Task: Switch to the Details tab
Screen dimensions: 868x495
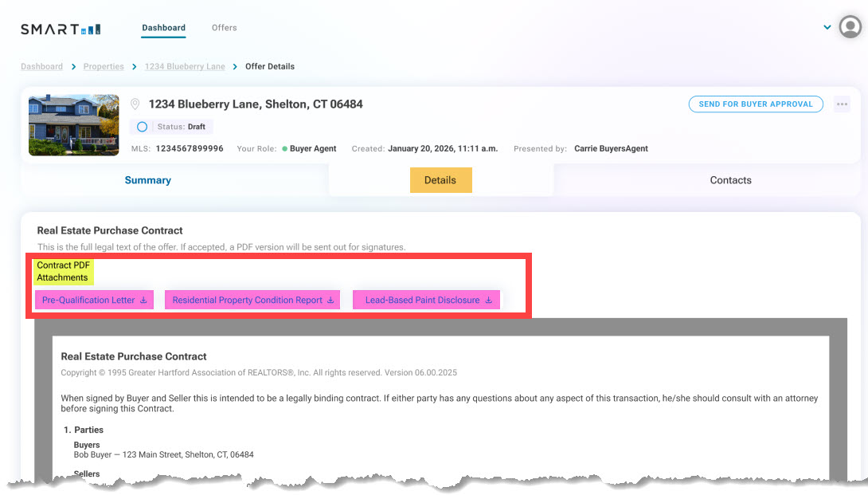Action: (440, 180)
